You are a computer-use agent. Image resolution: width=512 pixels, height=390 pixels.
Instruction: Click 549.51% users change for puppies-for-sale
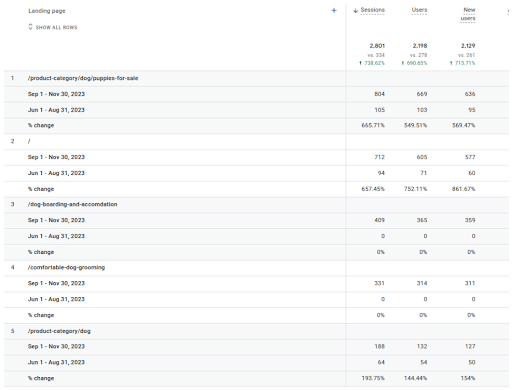415,125
